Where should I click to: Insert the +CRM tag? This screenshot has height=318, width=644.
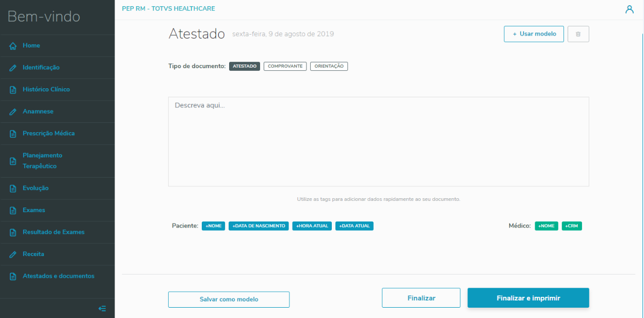tap(572, 226)
